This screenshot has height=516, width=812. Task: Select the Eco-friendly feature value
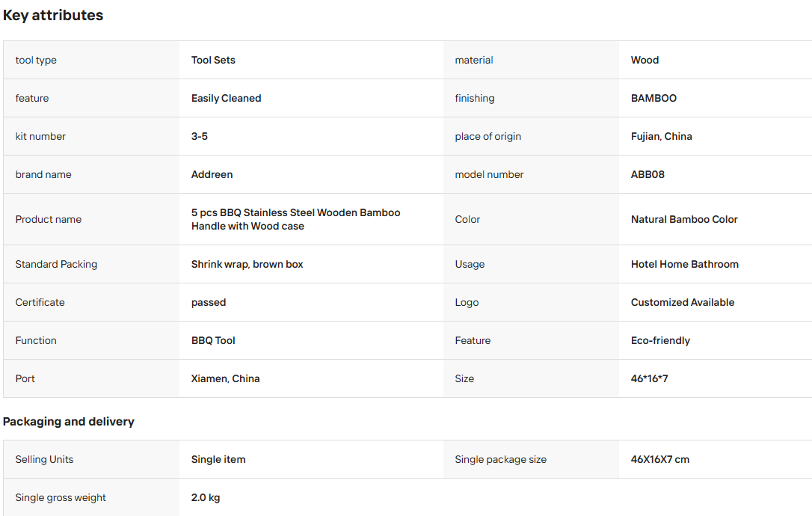pyautogui.click(x=660, y=340)
